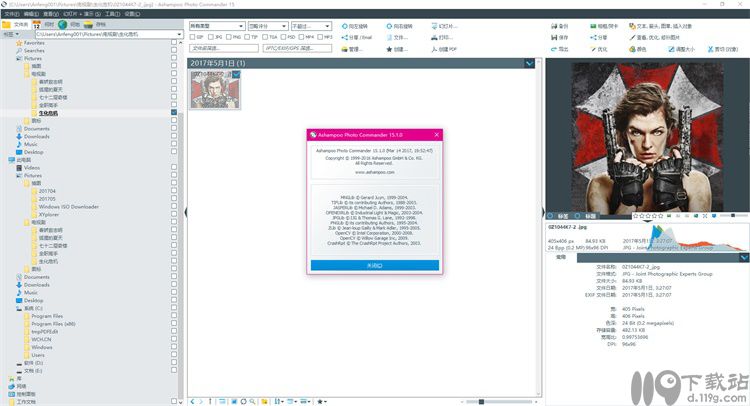
Task: Open the third filter dropdown in the toolbar
Action: (311, 26)
